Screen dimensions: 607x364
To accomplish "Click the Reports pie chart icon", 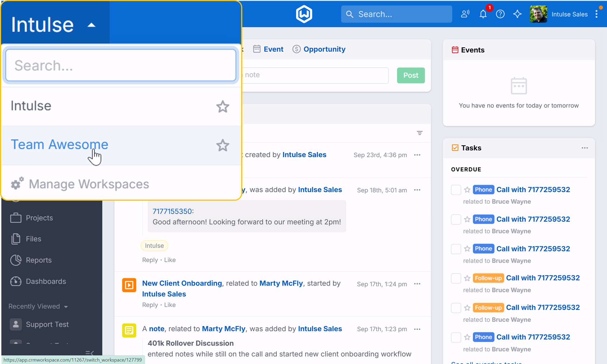I will [x=16, y=260].
